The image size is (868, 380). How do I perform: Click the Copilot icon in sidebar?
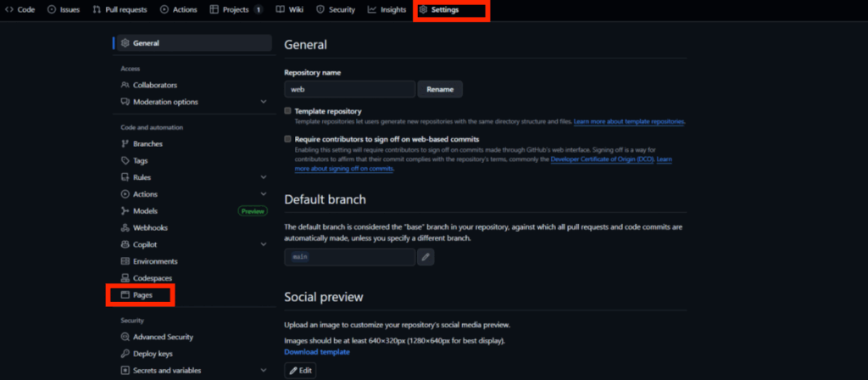click(125, 244)
